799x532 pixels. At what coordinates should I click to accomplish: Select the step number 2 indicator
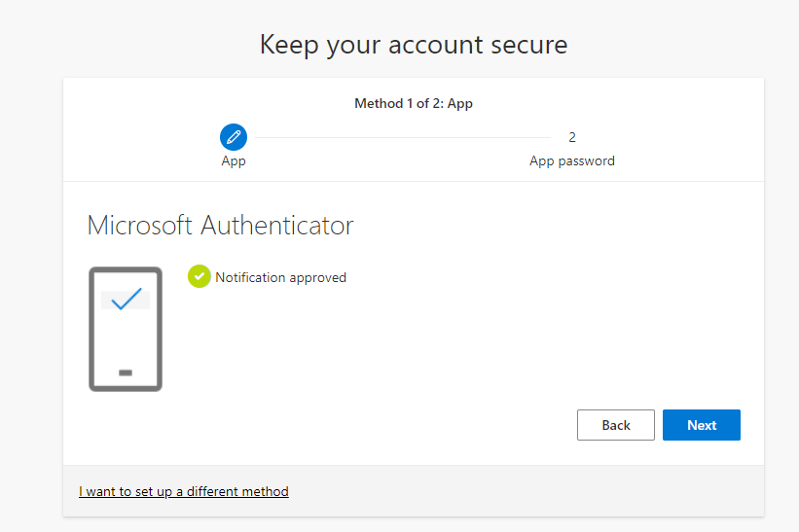tap(572, 137)
